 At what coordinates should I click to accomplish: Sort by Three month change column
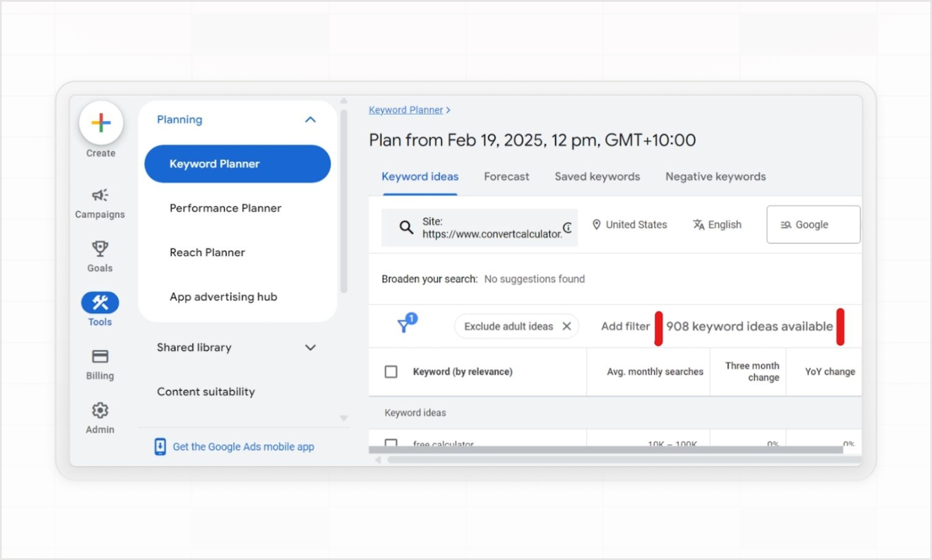click(x=752, y=372)
